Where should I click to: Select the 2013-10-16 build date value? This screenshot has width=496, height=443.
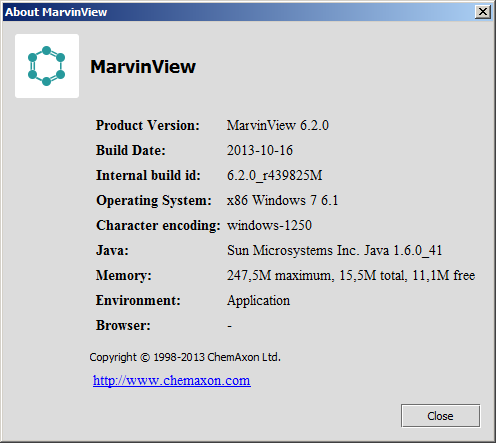[x=260, y=150]
